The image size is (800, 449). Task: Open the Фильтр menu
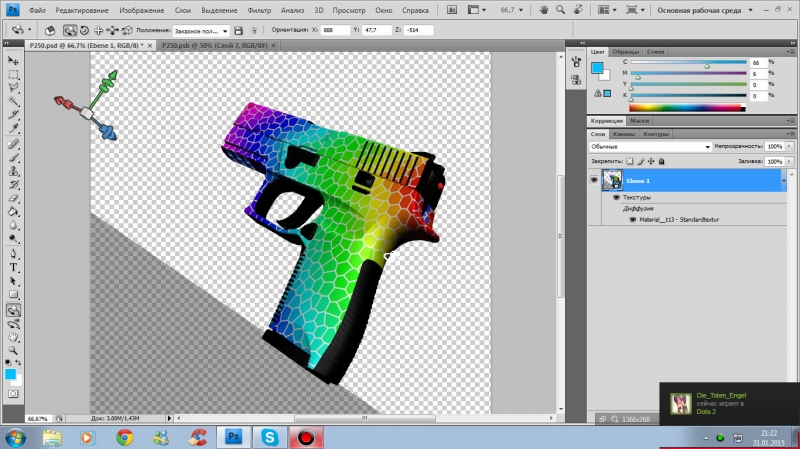tap(259, 10)
